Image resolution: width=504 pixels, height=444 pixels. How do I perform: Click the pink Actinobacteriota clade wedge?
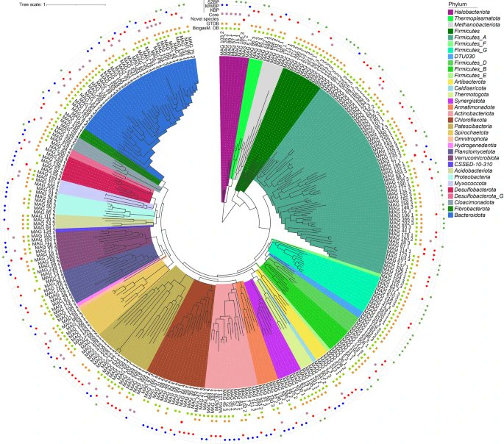coord(230,347)
